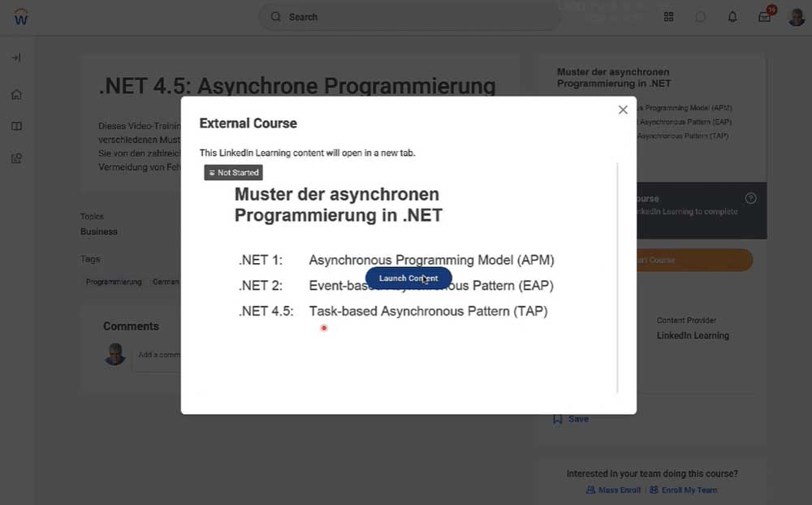Click the Asynchronous Programming Model (APM) line
Viewport: 812px width, 505px height.
point(431,260)
